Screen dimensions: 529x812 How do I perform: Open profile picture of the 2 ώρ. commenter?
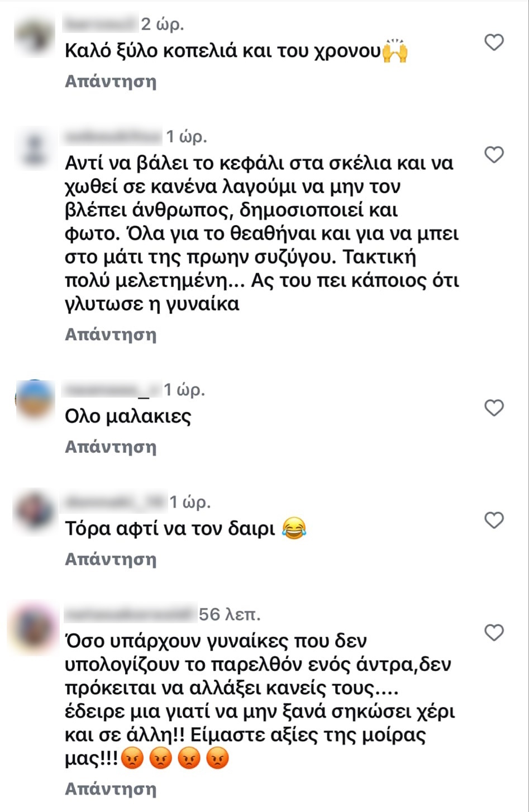pos(35,36)
